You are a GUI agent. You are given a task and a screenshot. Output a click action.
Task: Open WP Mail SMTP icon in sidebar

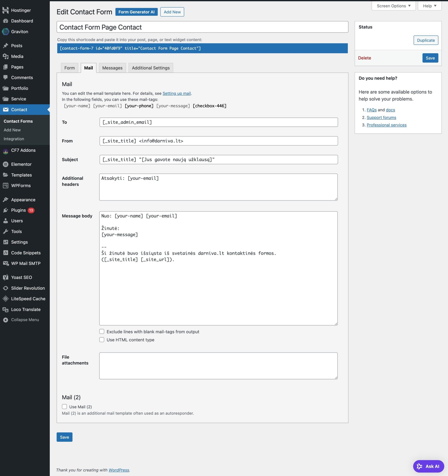[6, 263]
